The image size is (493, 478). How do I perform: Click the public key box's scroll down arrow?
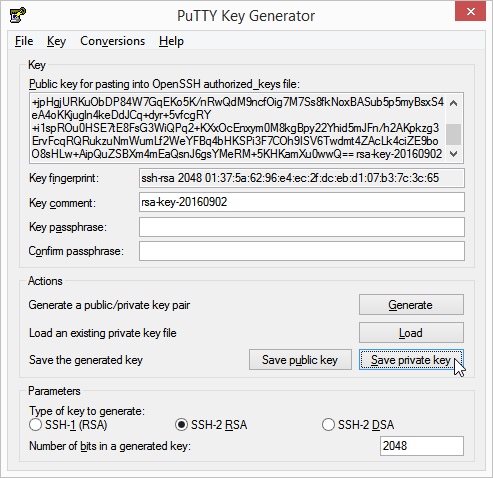pyautogui.click(x=453, y=154)
